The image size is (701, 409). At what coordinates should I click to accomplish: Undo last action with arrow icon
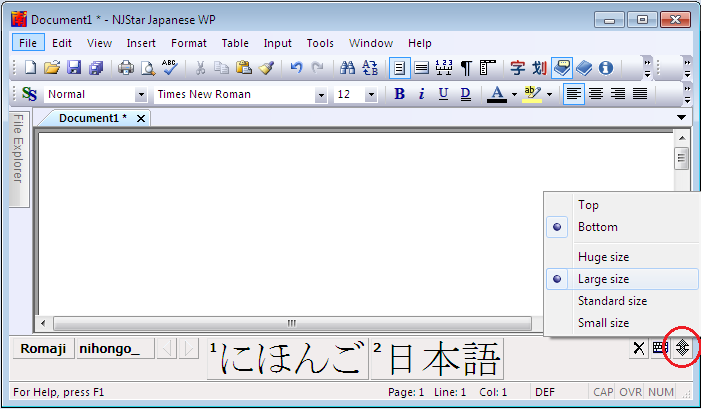pos(296,68)
